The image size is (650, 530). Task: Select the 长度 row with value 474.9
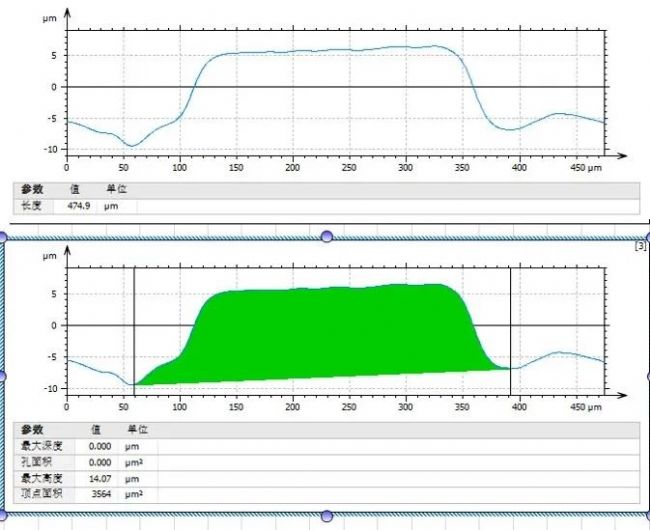tap(326, 206)
